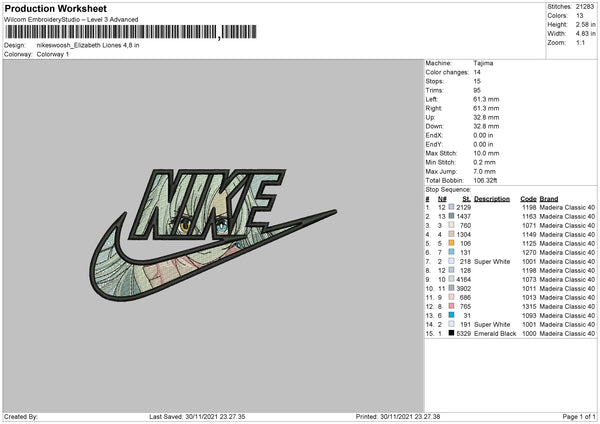Select the Color changes value 14
600x424 pixels.
477,72
